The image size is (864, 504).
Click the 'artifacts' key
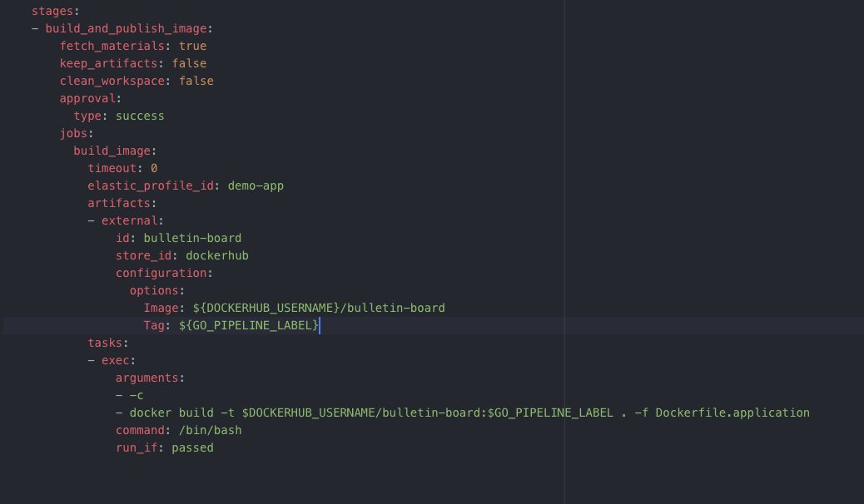(119, 203)
